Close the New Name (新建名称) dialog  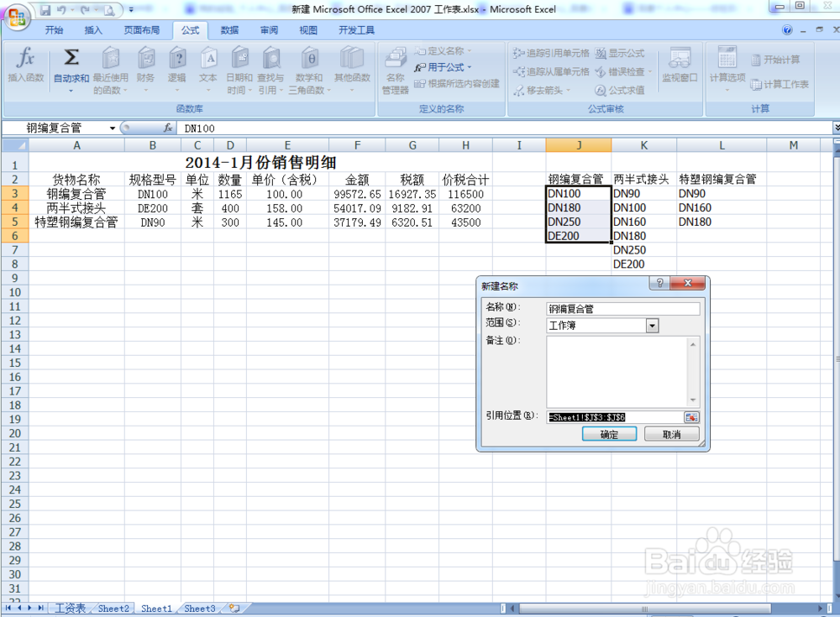687,283
